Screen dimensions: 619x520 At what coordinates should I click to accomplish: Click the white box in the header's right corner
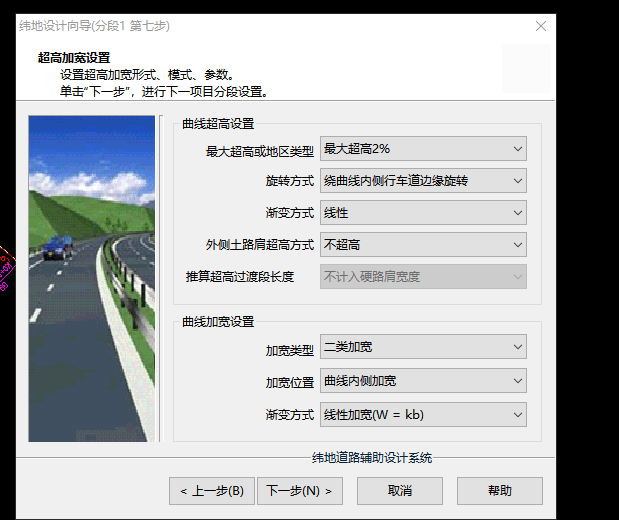tap(526, 68)
